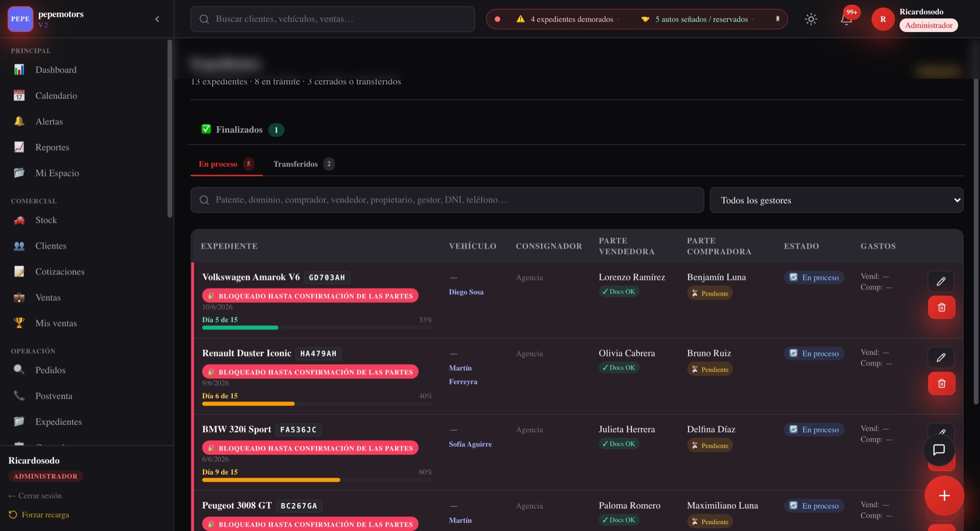Click the En proceso status of Peugeot 3008

pos(814,506)
